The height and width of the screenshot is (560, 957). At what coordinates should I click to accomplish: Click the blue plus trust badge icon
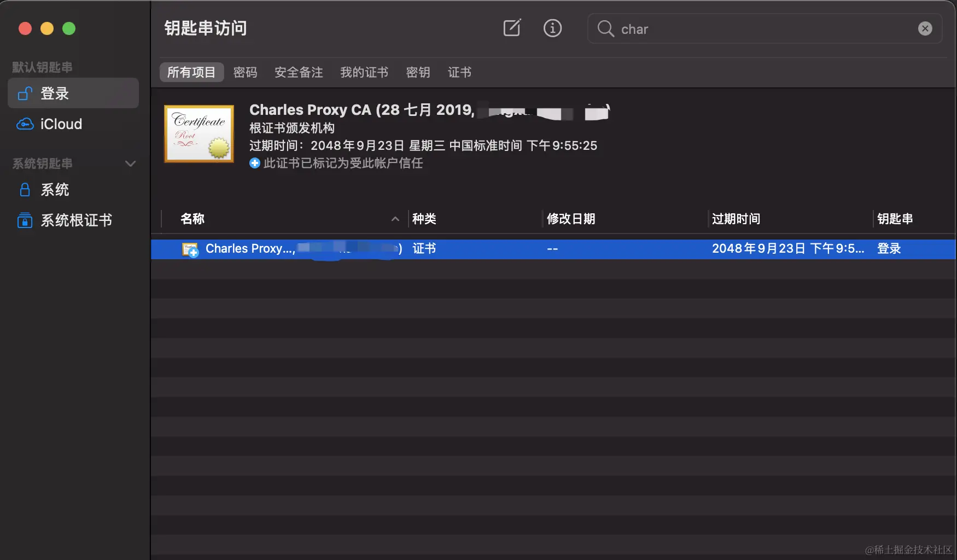pos(255,163)
